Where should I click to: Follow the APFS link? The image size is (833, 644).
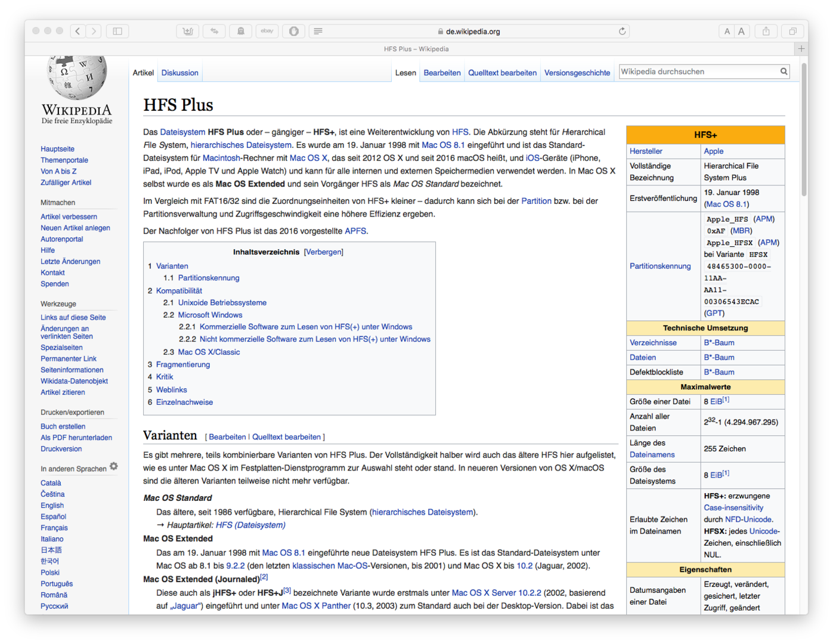click(355, 231)
